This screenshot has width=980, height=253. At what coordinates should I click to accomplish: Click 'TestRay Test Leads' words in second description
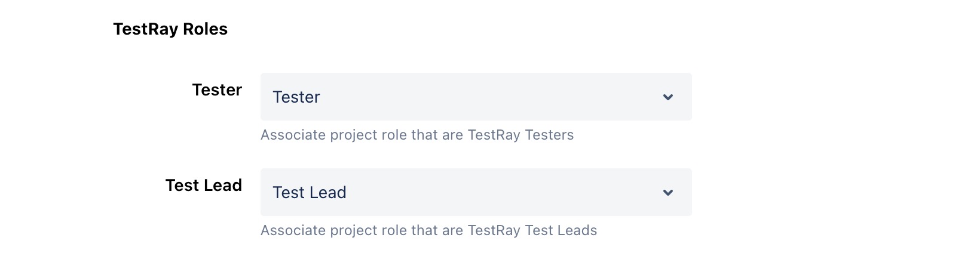[x=532, y=230]
